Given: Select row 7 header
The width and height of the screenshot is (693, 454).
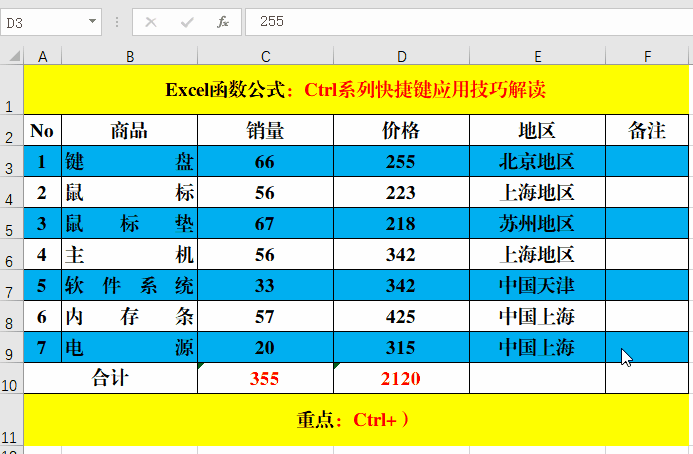Looking at the screenshot, I should [x=11, y=285].
